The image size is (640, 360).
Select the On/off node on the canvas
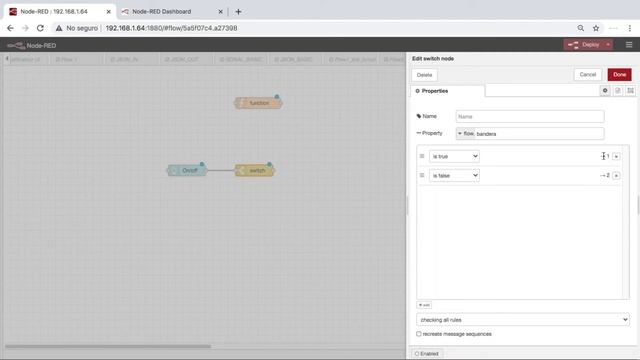(x=187, y=170)
